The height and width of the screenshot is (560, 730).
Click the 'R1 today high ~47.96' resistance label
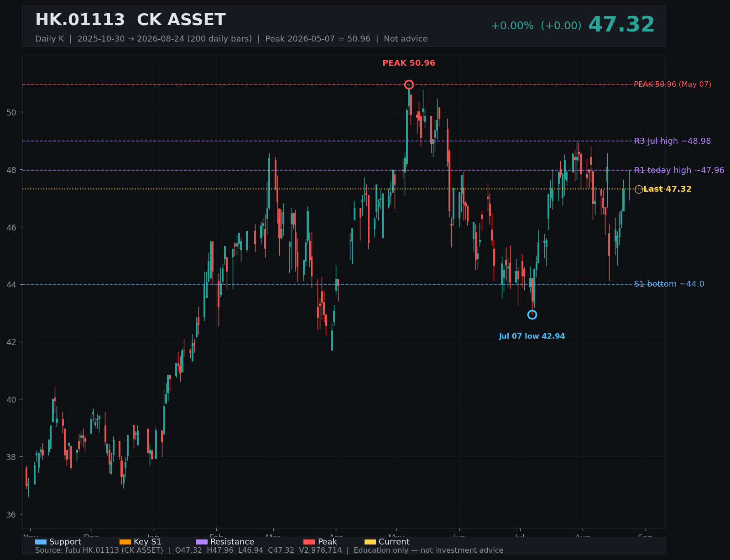(x=679, y=170)
